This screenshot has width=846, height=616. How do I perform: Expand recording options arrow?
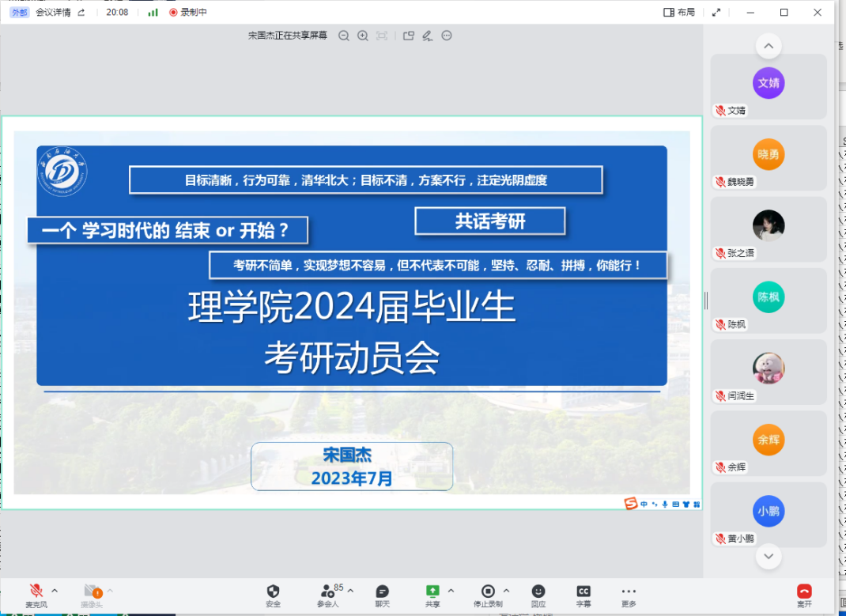(x=506, y=591)
